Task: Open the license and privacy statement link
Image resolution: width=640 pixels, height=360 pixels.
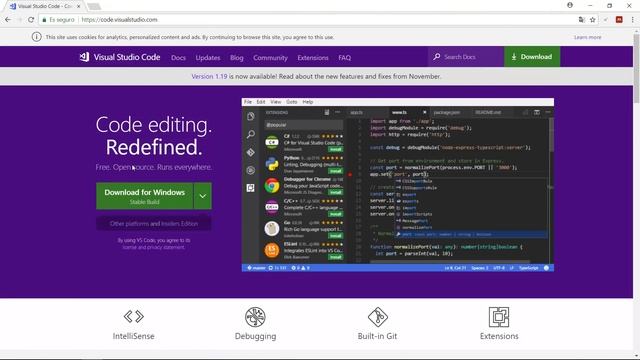Action: (x=154, y=247)
